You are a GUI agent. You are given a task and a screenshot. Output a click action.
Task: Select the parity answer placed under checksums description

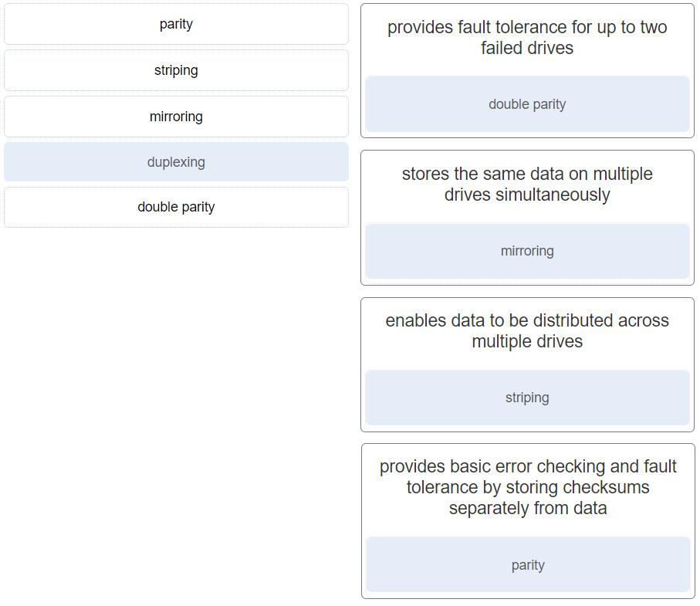(x=528, y=565)
